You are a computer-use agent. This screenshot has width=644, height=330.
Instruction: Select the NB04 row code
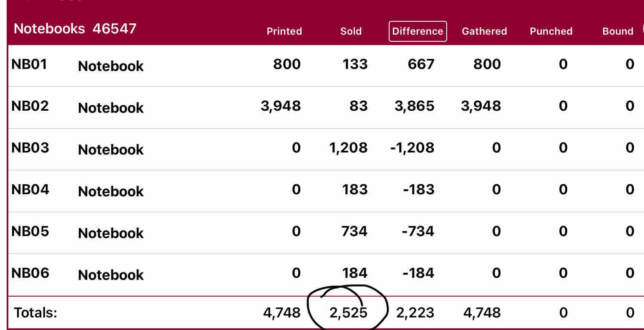(x=30, y=190)
